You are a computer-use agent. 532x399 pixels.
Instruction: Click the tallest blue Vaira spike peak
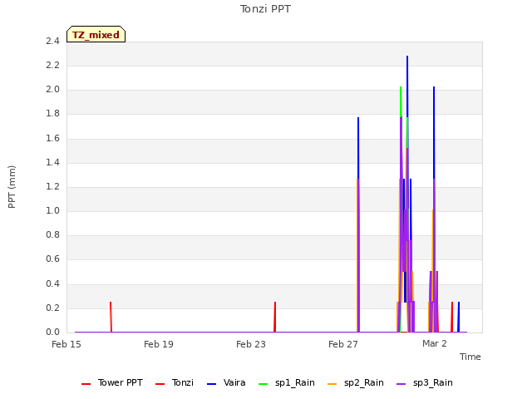407,57
